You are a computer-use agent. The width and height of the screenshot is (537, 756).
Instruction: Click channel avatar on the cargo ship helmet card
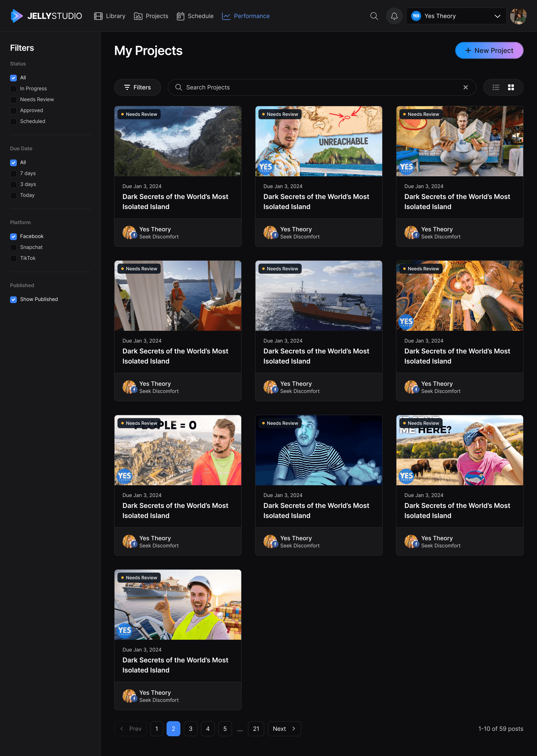point(129,696)
